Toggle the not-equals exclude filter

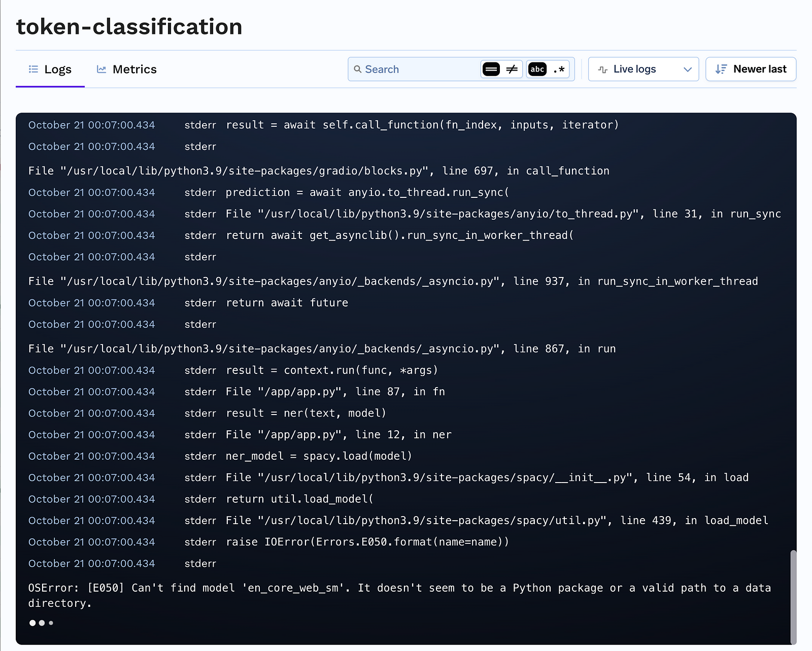tap(512, 70)
